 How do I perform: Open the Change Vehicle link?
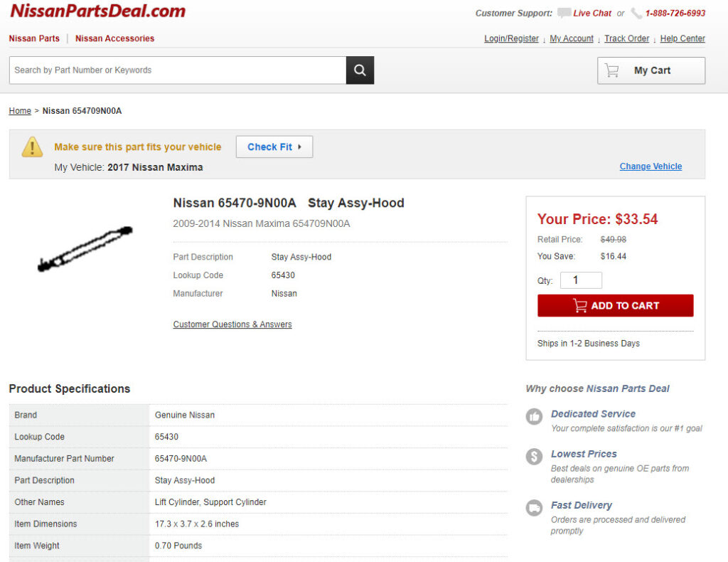[x=651, y=166]
